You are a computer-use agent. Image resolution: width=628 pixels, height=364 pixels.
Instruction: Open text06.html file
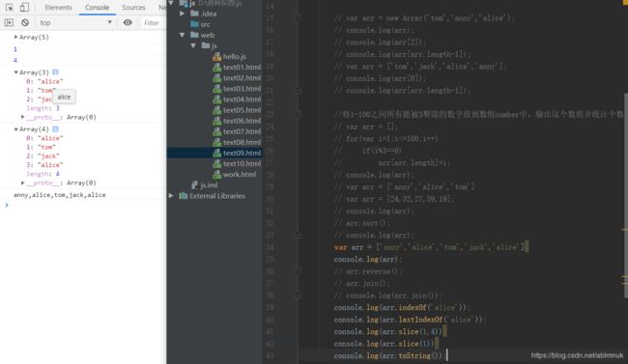242,121
